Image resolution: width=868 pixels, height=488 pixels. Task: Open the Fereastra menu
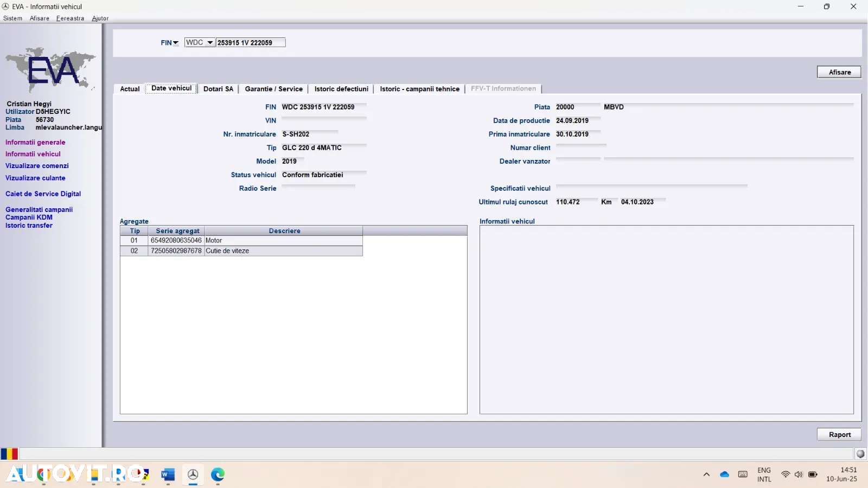pyautogui.click(x=71, y=18)
